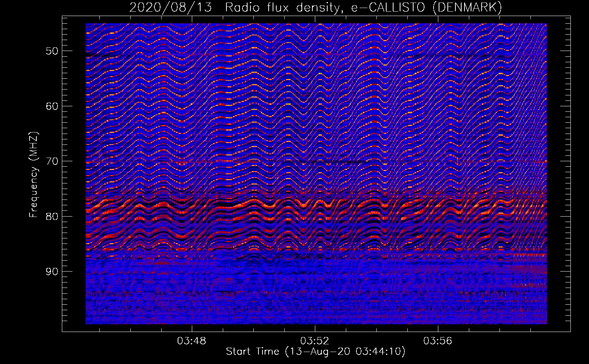The height and width of the screenshot is (364, 589).
Task: Click the 70 frequency tick label
Action: pyautogui.click(x=52, y=161)
